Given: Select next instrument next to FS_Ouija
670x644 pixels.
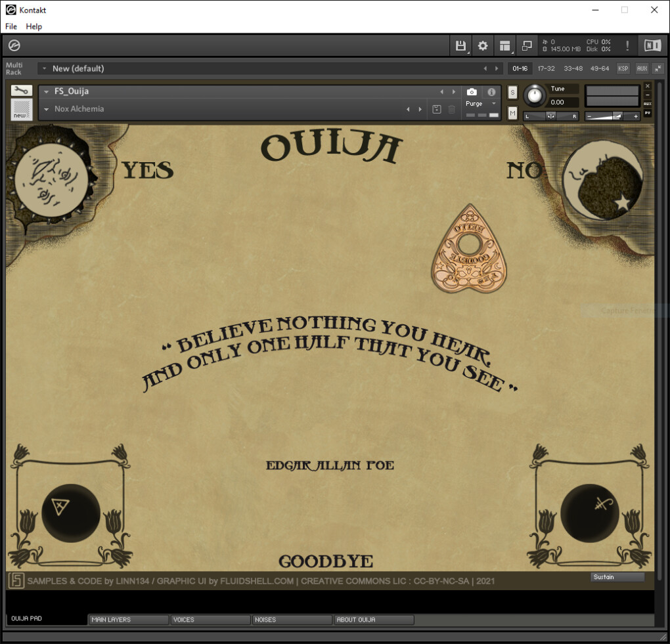Looking at the screenshot, I should click(x=454, y=92).
